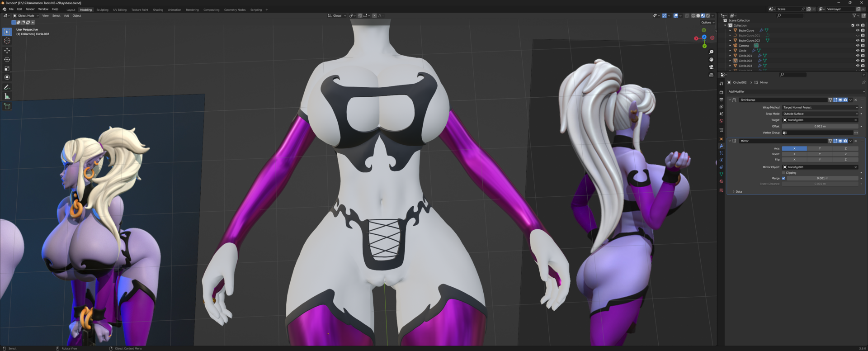
Task: Toggle Mirror Axis X button
Action: pos(794,148)
